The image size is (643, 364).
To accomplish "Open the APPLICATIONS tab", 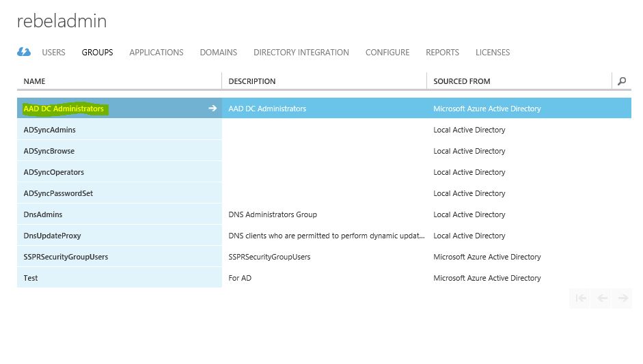I will coord(156,53).
